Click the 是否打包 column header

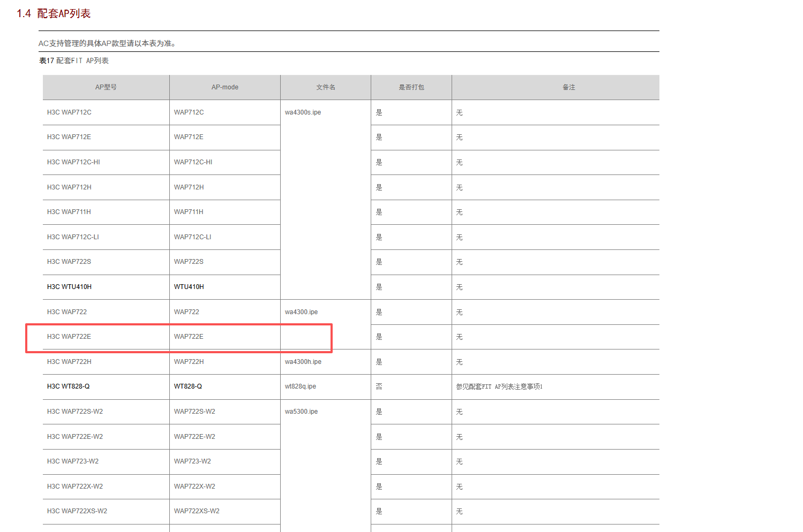click(411, 87)
